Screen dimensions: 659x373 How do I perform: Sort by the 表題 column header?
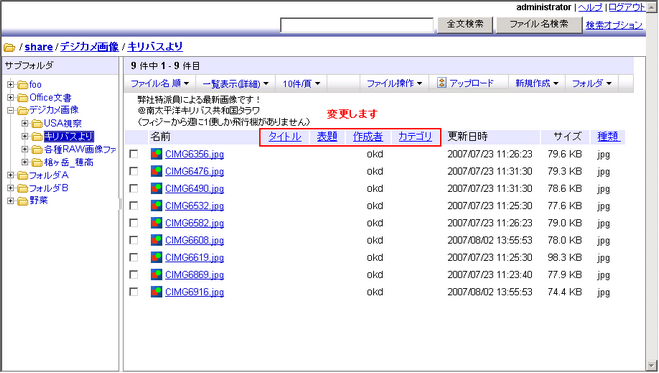click(x=327, y=137)
